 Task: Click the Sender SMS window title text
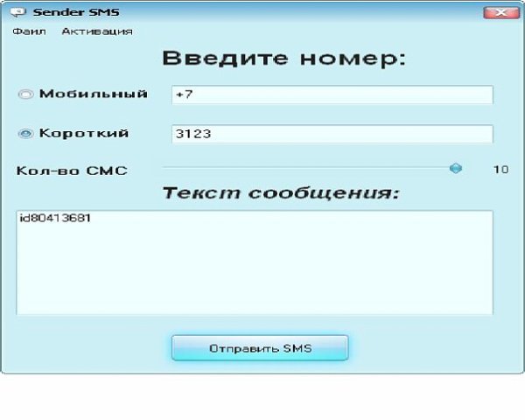[x=64, y=13]
